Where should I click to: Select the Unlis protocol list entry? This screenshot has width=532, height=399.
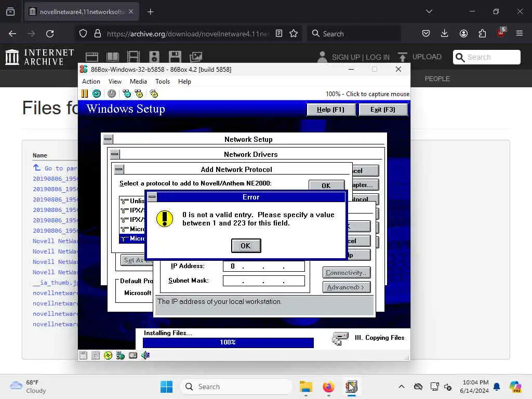coord(133,201)
